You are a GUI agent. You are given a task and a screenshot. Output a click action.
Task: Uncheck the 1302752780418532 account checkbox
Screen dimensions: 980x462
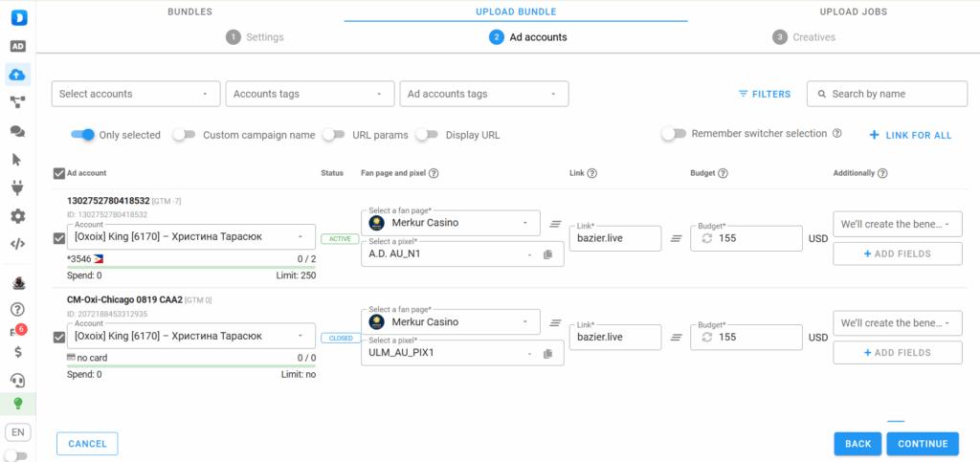tap(59, 238)
